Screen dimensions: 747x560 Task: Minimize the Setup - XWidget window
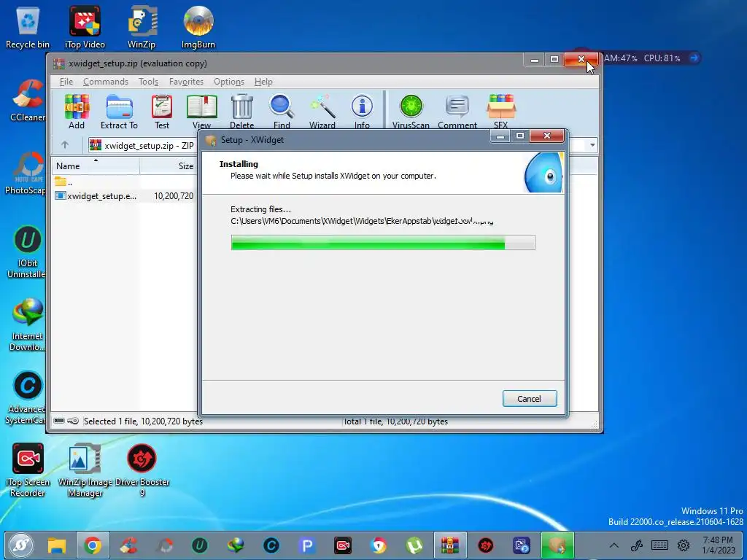point(500,136)
